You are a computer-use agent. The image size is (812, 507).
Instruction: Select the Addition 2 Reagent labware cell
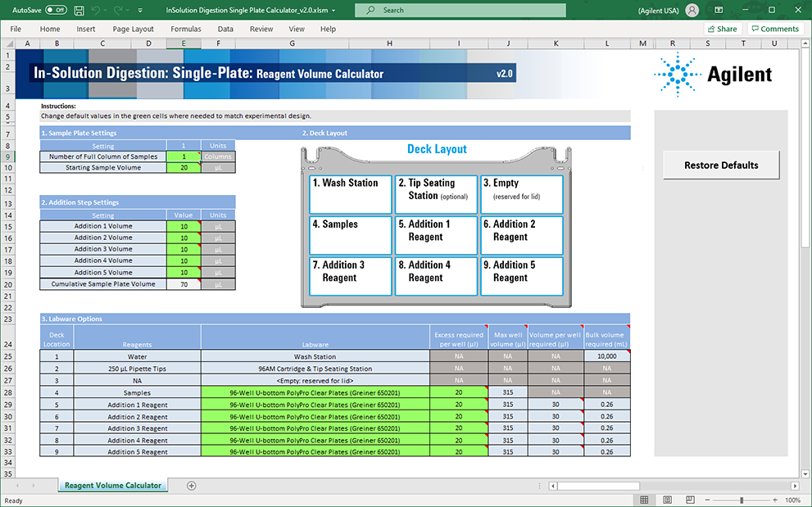(315, 416)
